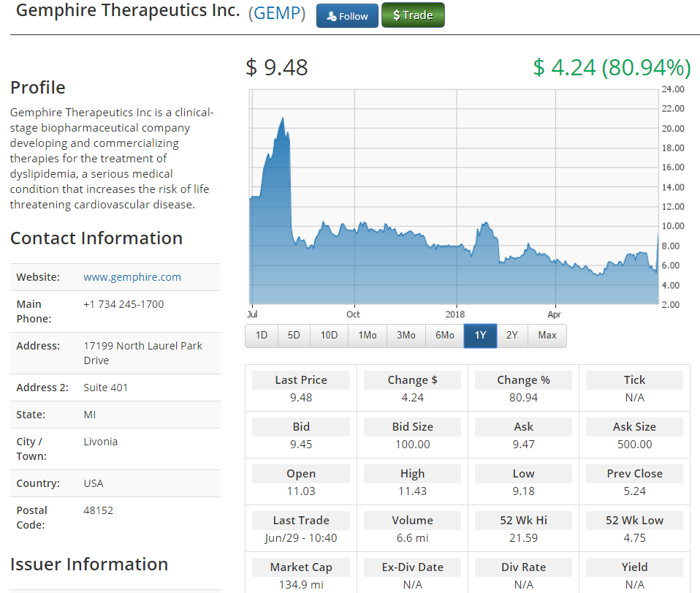The width and height of the screenshot is (700, 593).
Task: Click the State value MI
Action: 90,415
